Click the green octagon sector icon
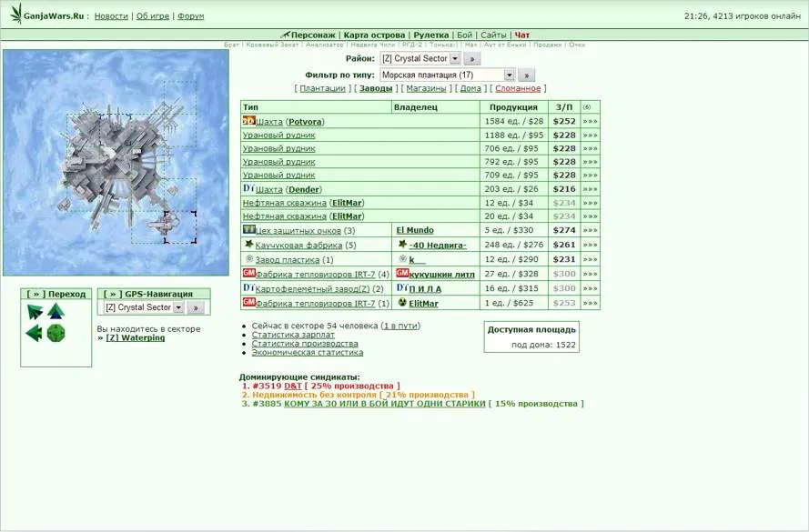Viewport: 809px width, 532px height. click(x=56, y=334)
